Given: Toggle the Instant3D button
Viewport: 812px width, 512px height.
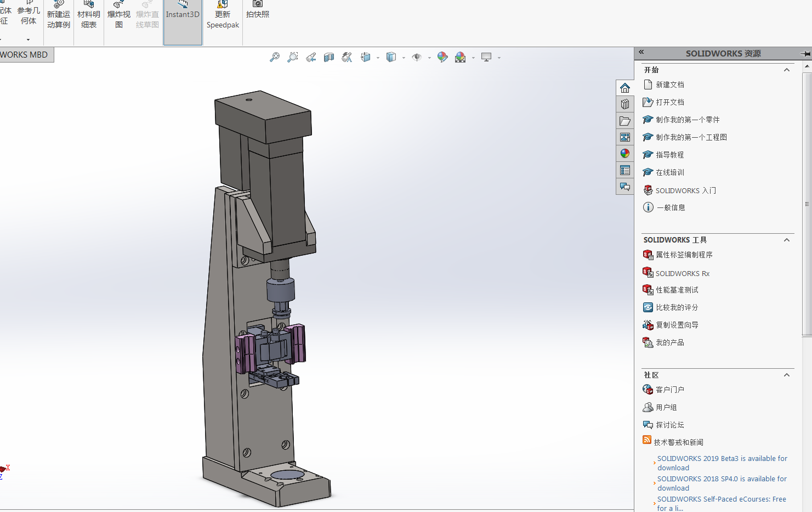Looking at the screenshot, I should pos(183,22).
